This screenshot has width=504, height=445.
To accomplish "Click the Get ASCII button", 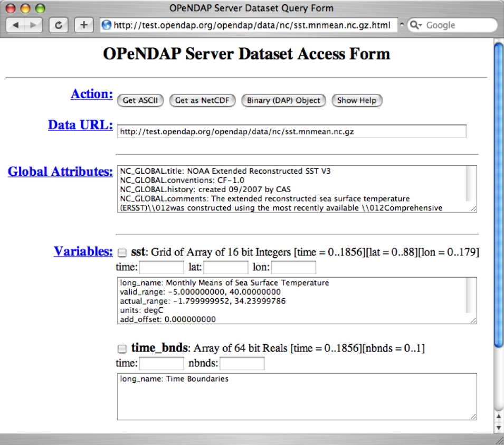I will tap(140, 100).
